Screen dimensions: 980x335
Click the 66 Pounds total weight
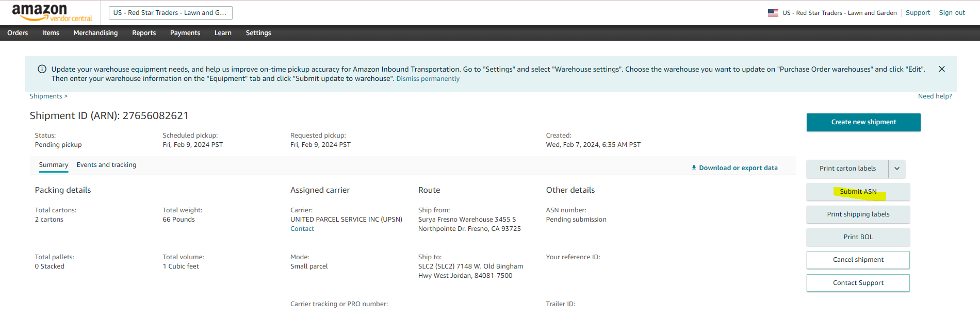[x=178, y=220]
